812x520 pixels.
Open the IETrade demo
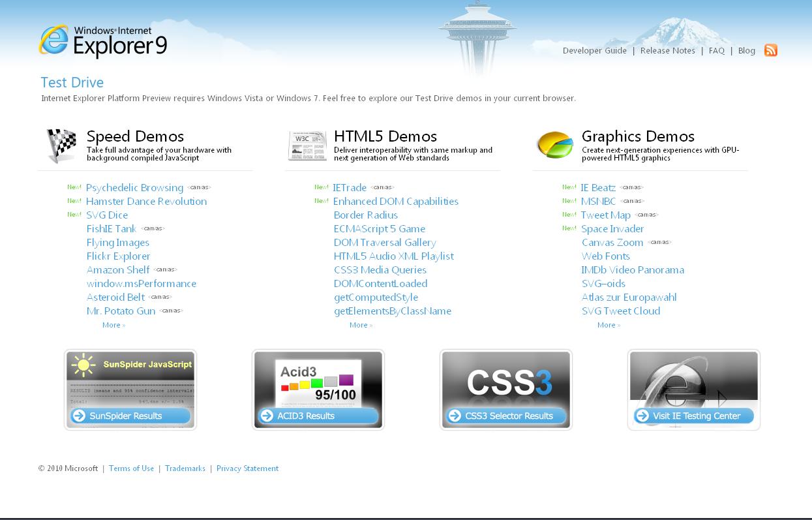[x=350, y=188]
